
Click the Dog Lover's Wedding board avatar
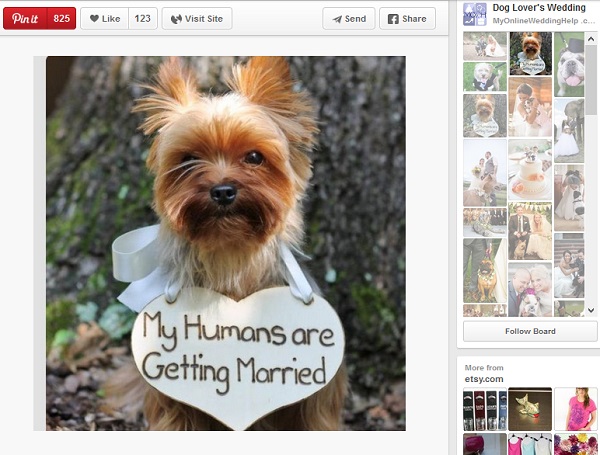click(475, 14)
